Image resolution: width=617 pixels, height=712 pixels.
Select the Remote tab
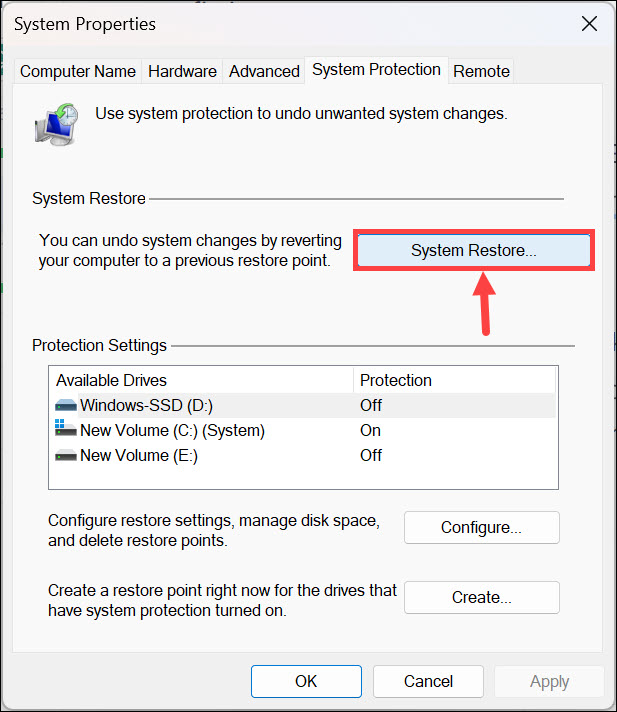click(481, 71)
